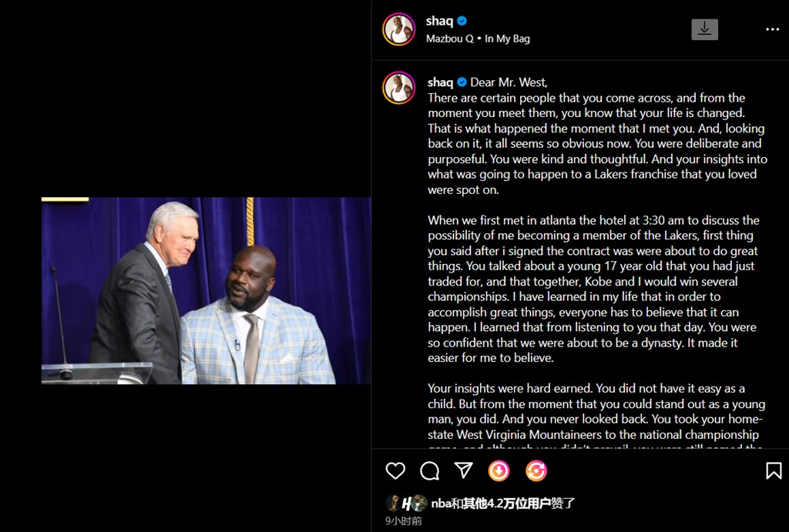The image size is (789, 532).
Task: Share the post via paper plane icon
Action: tap(463, 470)
